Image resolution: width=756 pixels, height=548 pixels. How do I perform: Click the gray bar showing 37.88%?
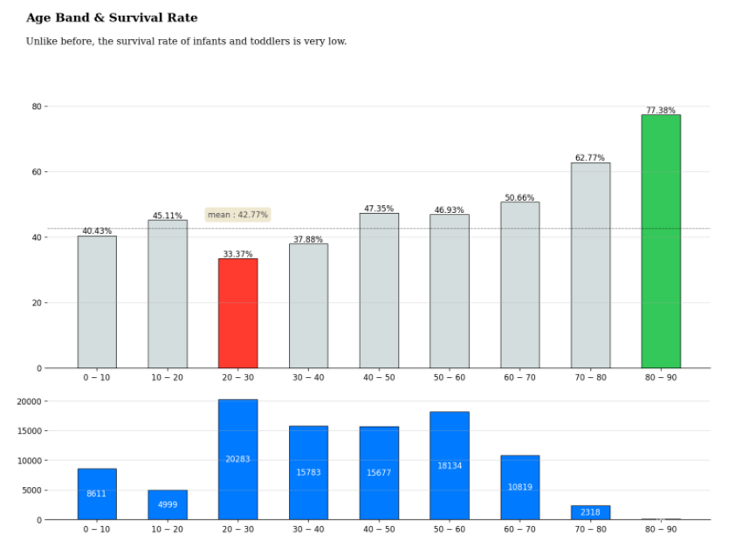308,305
